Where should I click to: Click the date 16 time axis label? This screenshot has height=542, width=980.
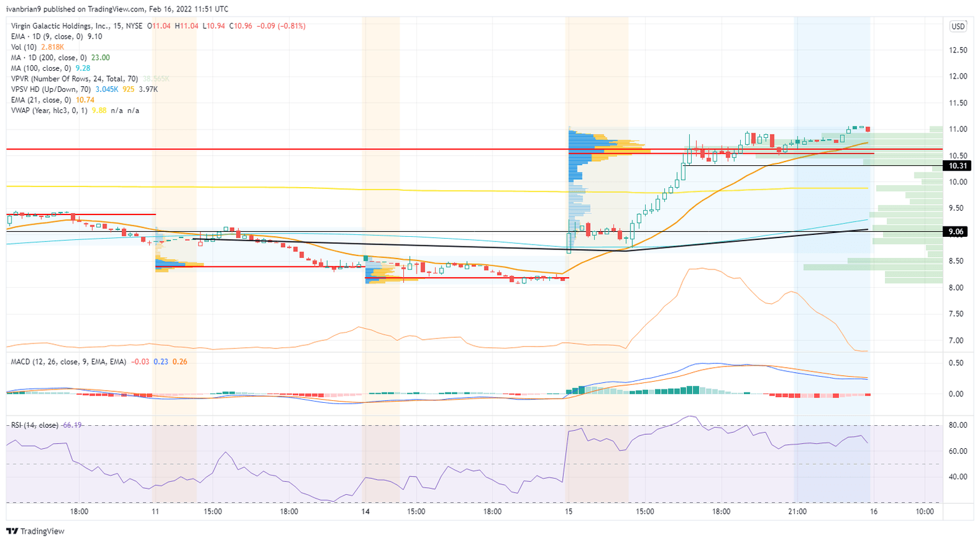point(873,512)
